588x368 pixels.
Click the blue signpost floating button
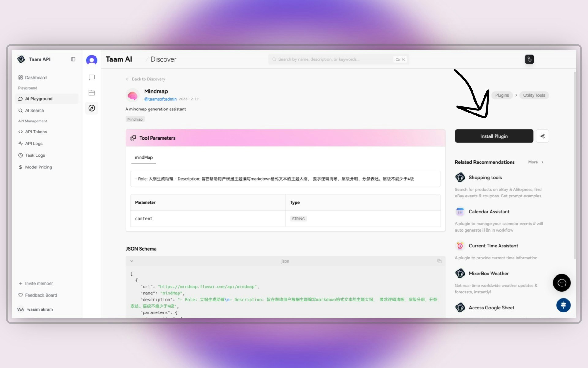point(563,305)
